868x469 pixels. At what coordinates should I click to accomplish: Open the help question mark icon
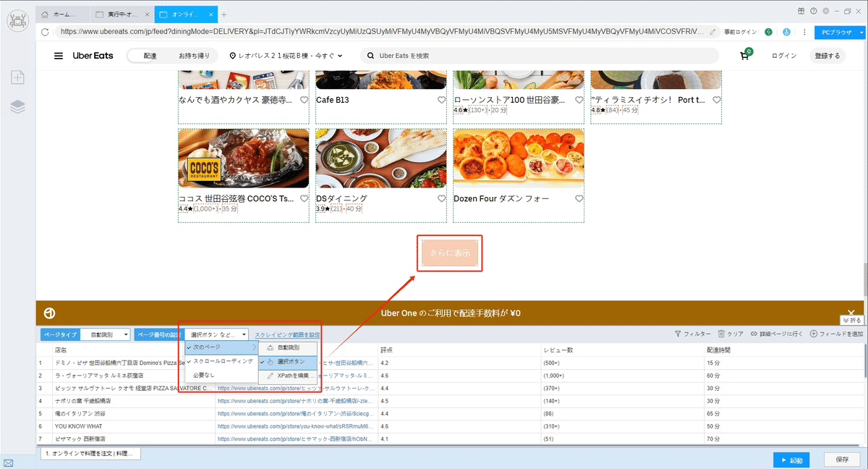click(x=814, y=11)
